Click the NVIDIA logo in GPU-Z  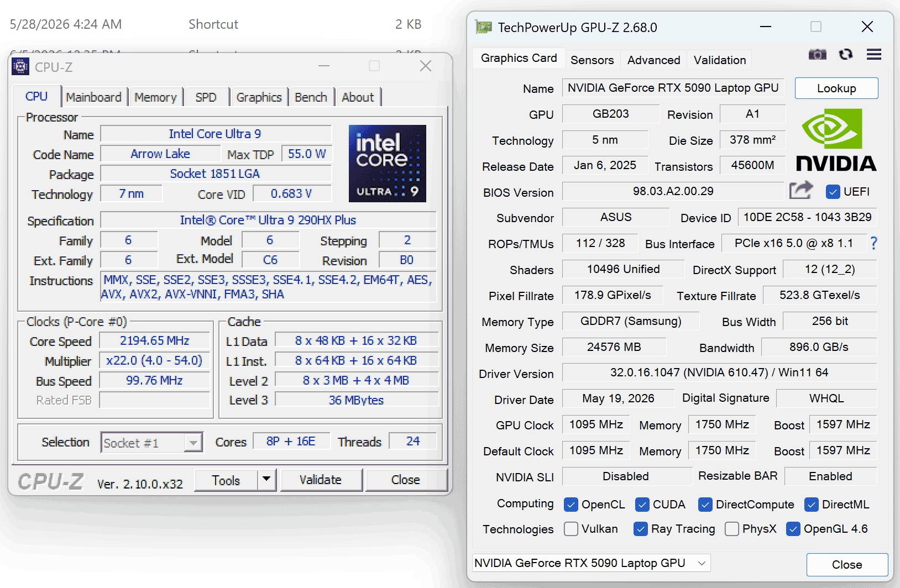point(836,140)
